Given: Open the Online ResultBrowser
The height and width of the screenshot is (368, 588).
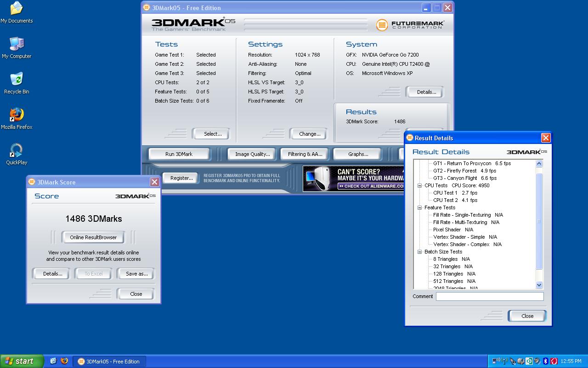Looking at the screenshot, I should [93, 237].
